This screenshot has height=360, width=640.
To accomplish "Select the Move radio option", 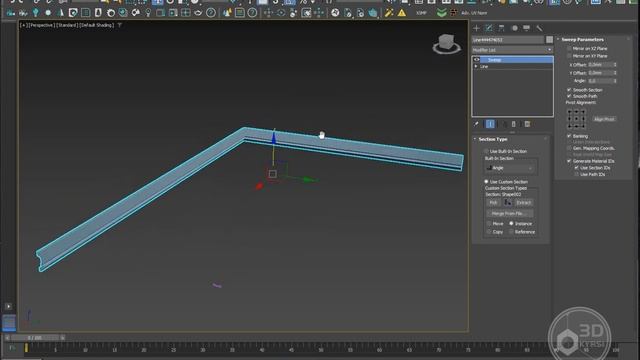I will pos(489,224).
